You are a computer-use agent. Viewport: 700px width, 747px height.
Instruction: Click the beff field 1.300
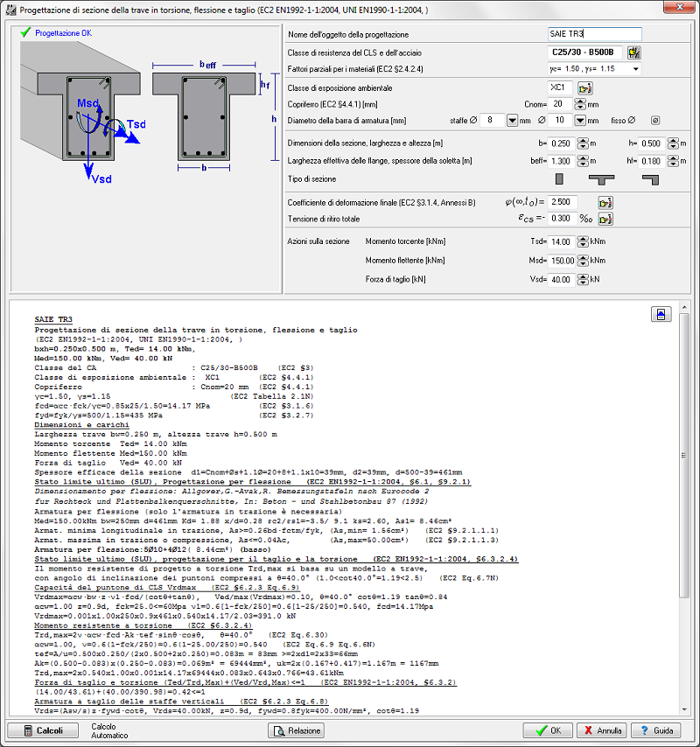tap(562, 162)
